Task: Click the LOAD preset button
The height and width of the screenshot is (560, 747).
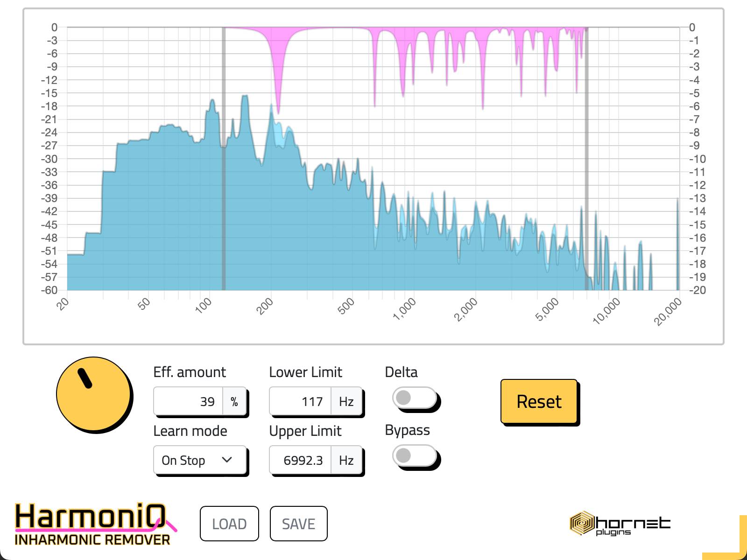Action: [229, 524]
